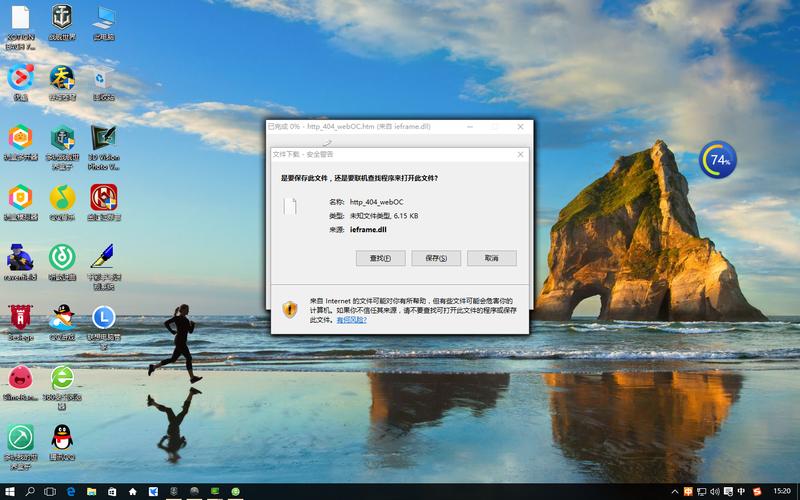Launch the green pickaxe app icon

point(20,437)
